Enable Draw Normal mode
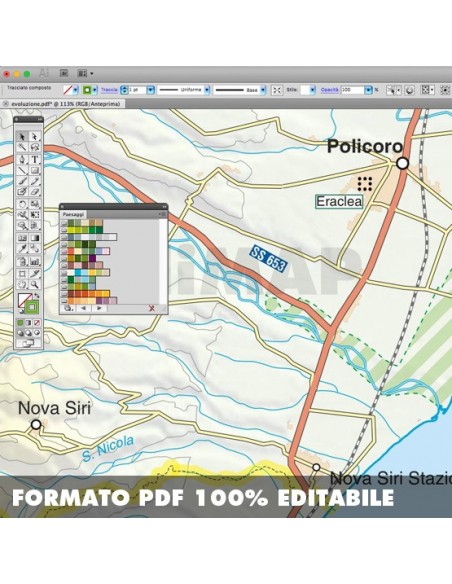This screenshot has width=452, height=584. click(x=20, y=333)
